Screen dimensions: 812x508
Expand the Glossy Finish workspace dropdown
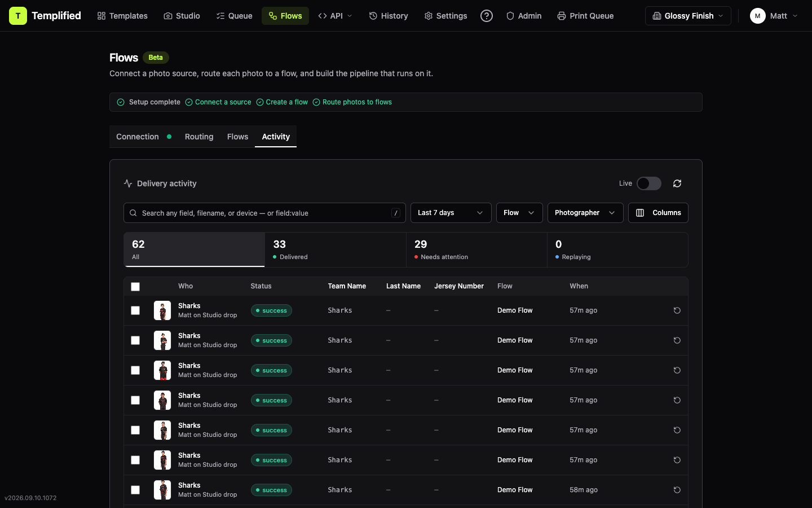pos(688,16)
